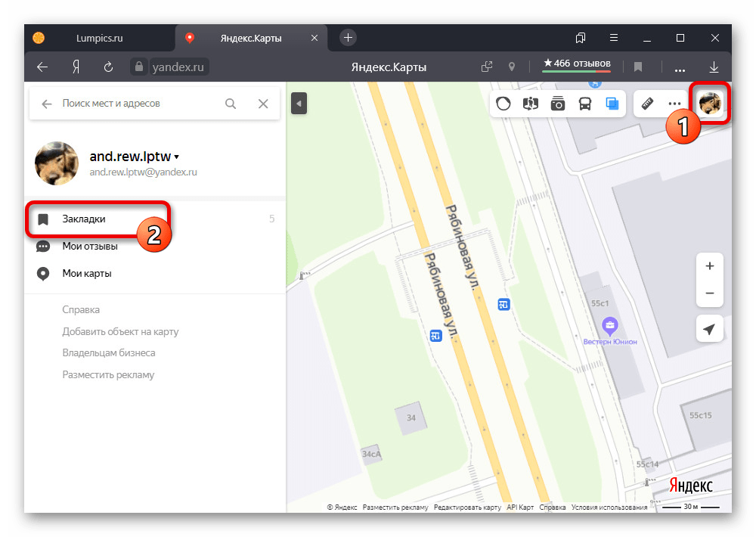
Task: Click the map footer 'Справка' link
Action: tap(553, 507)
